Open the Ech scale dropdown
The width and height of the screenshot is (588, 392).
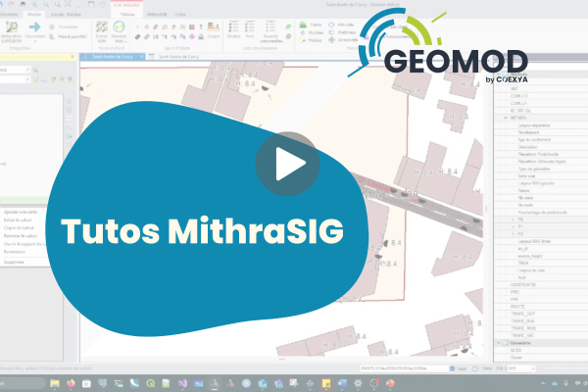pyautogui.click(x=533, y=368)
